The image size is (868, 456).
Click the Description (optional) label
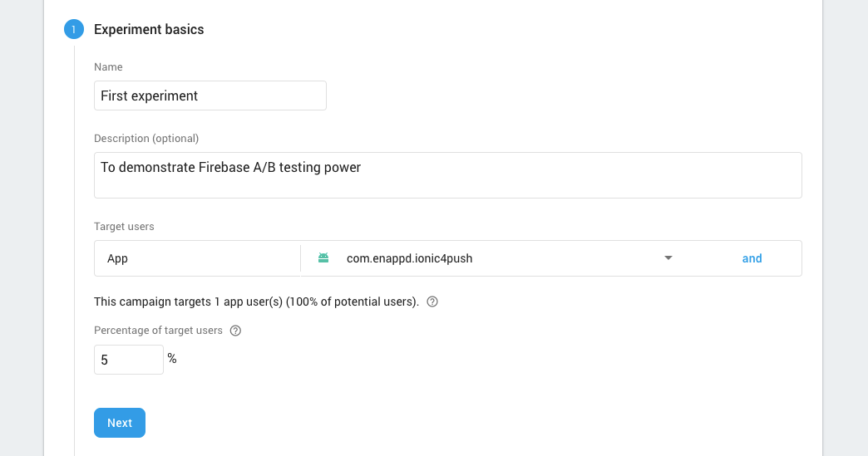pyautogui.click(x=146, y=138)
